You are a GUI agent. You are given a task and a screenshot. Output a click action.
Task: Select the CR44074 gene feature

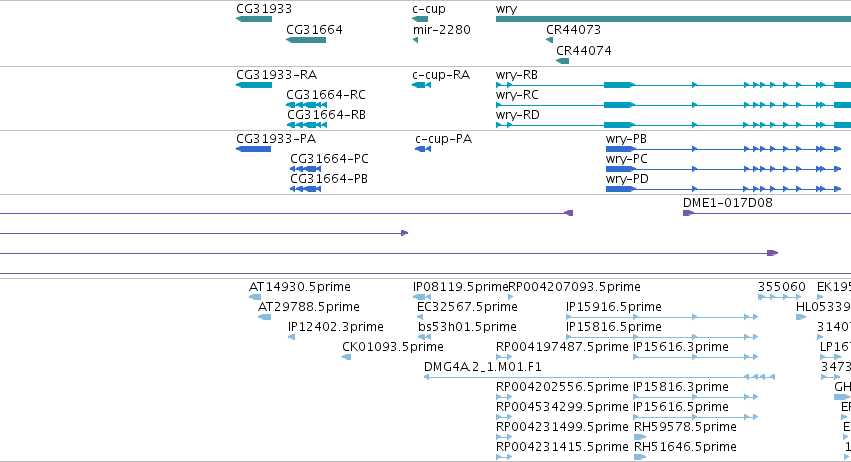(563, 61)
